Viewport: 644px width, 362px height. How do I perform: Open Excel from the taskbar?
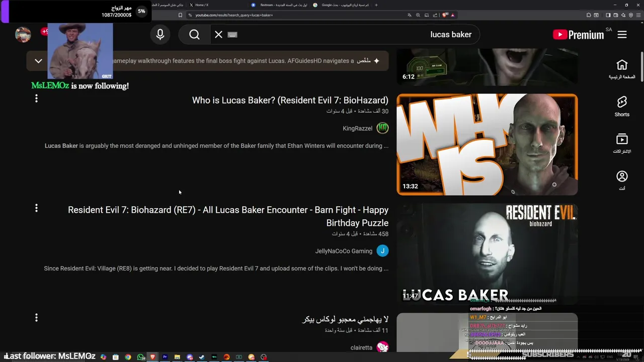pos(239,357)
